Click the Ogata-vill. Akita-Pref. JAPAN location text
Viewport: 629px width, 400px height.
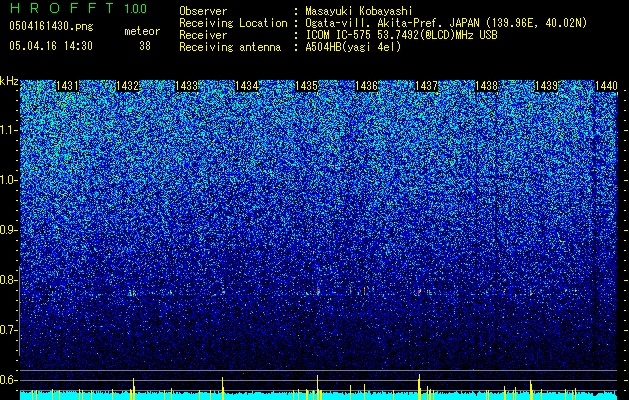[x=446, y=23]
